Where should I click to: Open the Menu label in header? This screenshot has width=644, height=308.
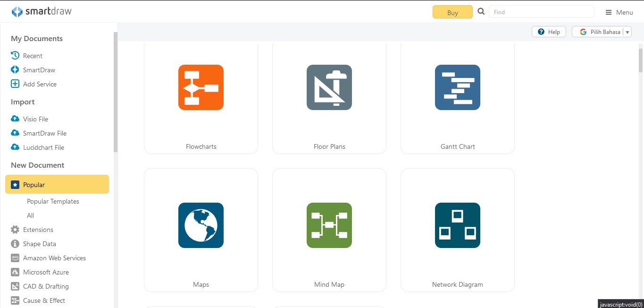pyautogui.click(x=625, y=12)
